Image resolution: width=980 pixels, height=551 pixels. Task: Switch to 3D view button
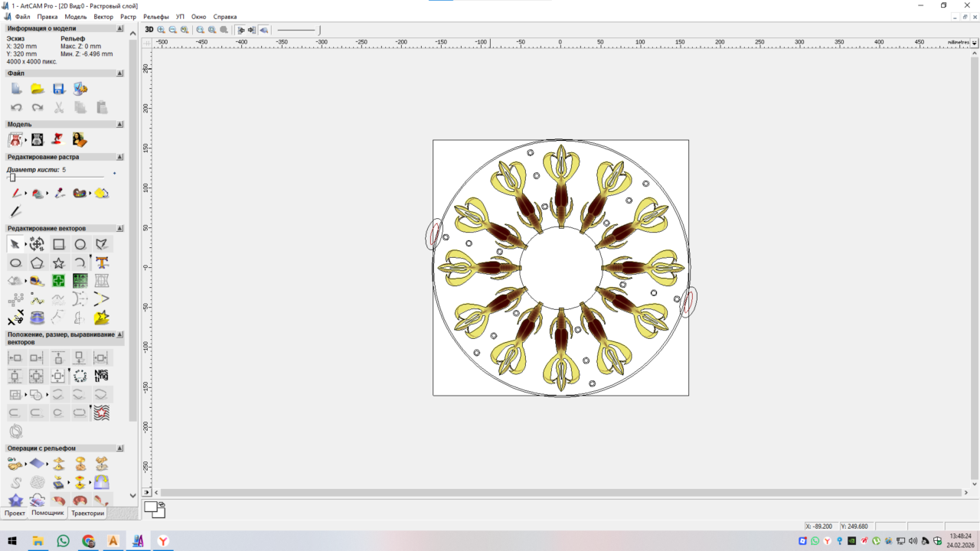[x=149, y=30]
